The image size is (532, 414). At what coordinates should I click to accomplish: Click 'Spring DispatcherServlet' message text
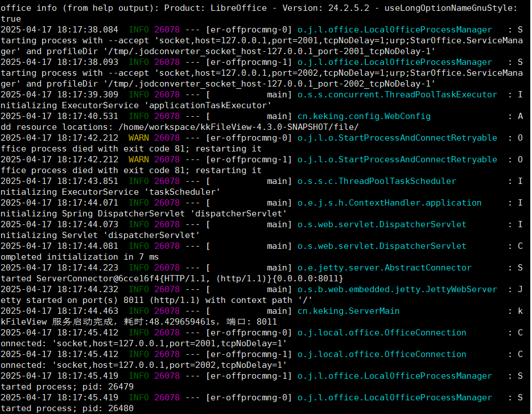[x=123, y=214]
